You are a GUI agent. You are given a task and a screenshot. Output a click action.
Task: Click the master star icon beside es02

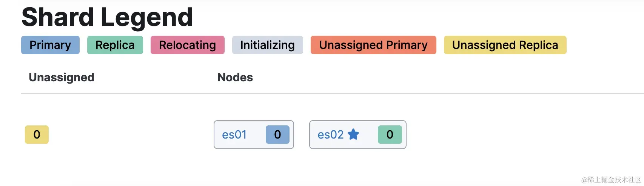[x=353, y=134]
